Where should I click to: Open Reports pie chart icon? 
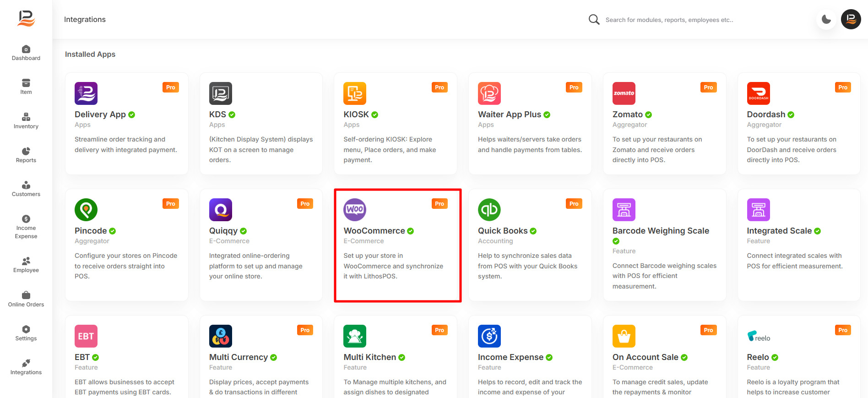click(26, 151)
